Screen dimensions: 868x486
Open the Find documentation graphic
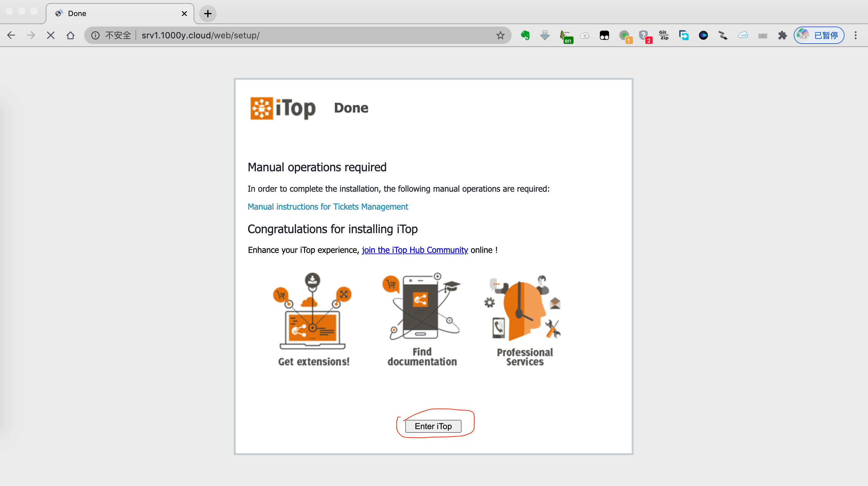click(x=422, y=319)
